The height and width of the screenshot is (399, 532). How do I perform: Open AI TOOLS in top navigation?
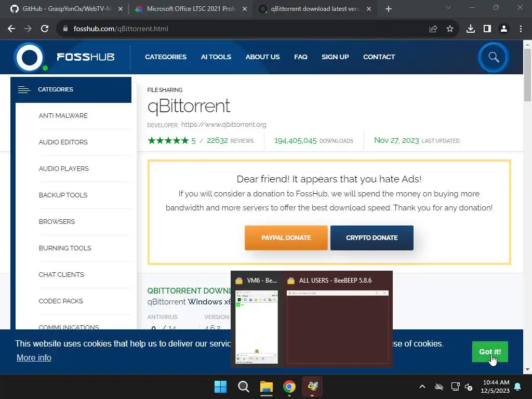[216, 57]
